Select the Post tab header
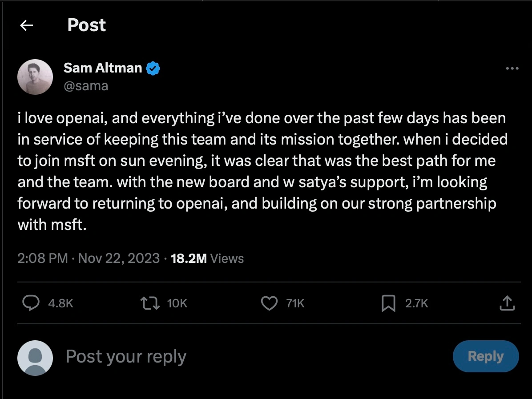The image size is (532, 399). pyautogui.click(x=86, y=25)
